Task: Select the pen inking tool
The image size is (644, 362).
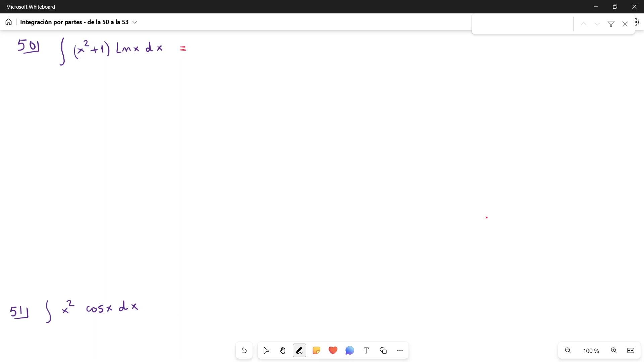Action: tap(299, 351)
